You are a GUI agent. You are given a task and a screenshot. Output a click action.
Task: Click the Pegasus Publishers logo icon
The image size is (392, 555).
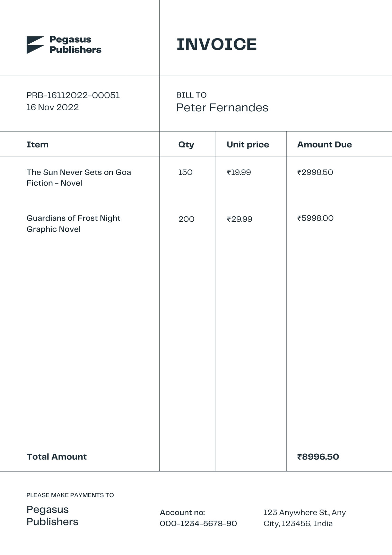[x=35, y=45]
